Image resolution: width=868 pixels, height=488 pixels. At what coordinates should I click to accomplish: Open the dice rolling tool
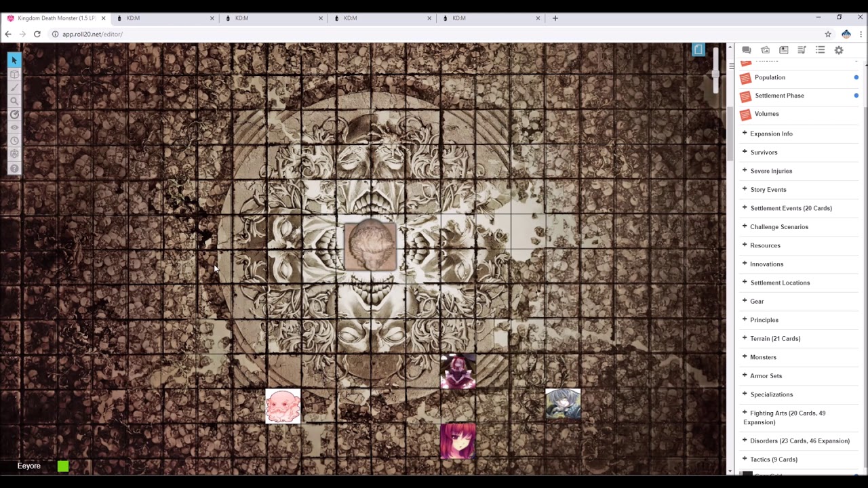point(14,155)
